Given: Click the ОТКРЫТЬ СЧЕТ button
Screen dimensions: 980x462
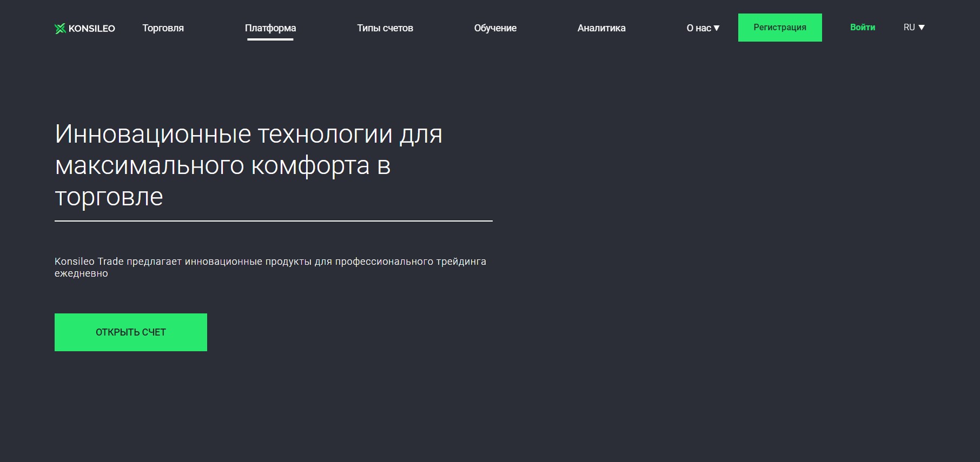Looking at the screenshot, I should [x=131, y=332].
